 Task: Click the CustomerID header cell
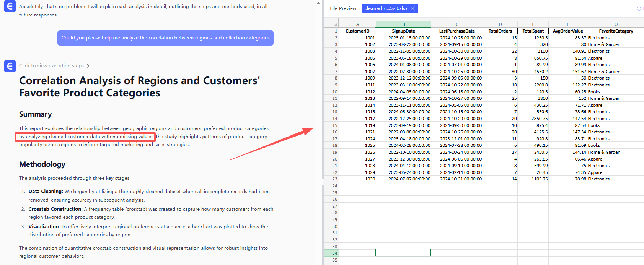point(357,31)
